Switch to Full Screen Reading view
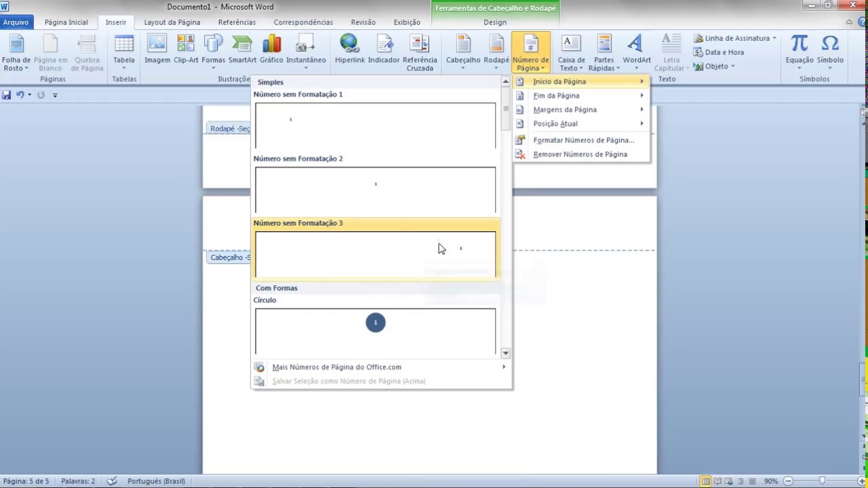Image resolution: width=868 pixels, height=488 pixels. 718,481
